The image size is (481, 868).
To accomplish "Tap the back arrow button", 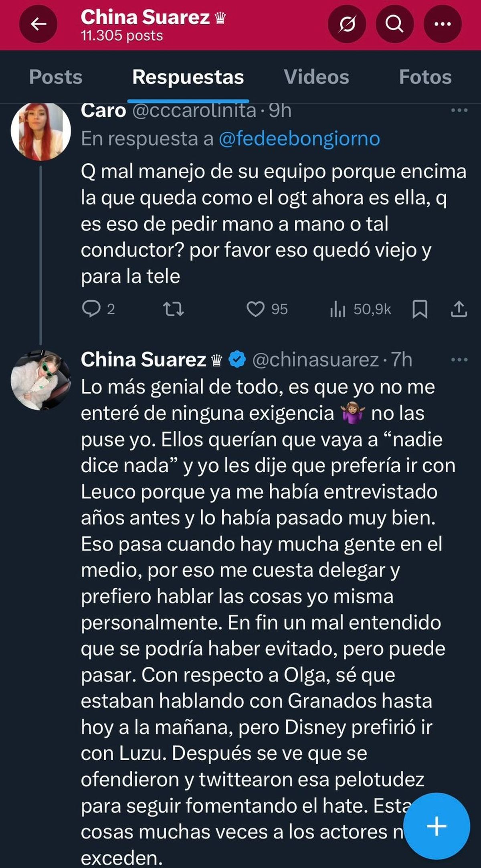I will pyautogui.click(x=38, y=24).
